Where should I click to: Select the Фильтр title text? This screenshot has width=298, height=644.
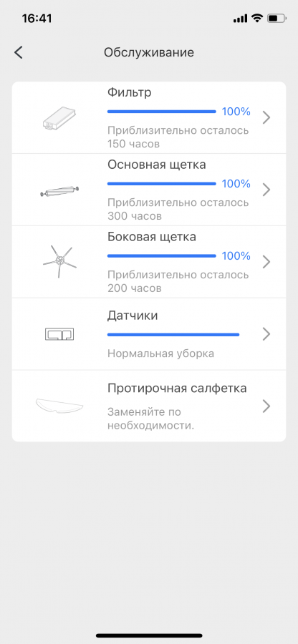[x=130, y=92]
